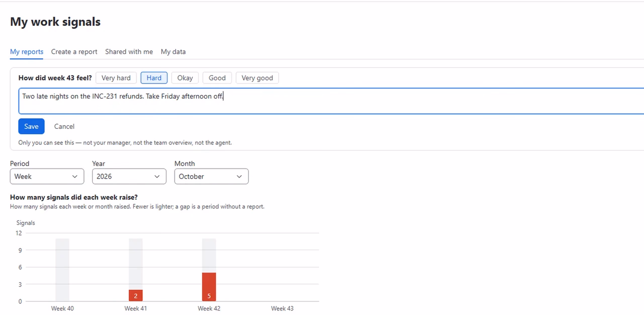
Task: Cancel the week 43 note
Action: 64,126
